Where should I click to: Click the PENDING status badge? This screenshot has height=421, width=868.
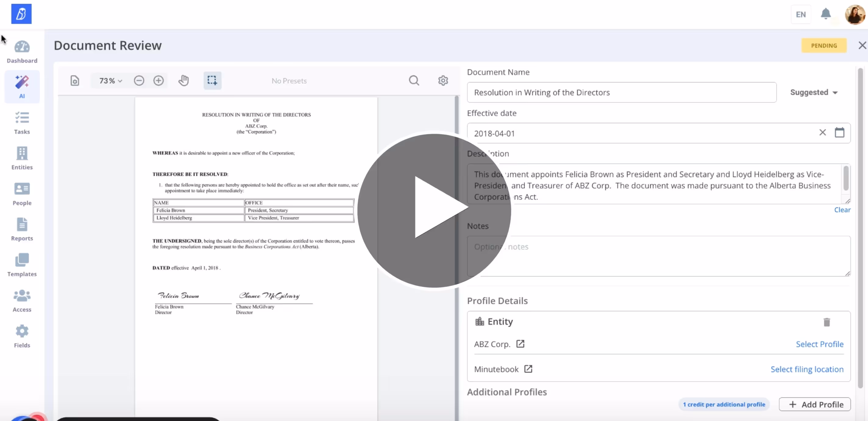click(x=824, y=45)
